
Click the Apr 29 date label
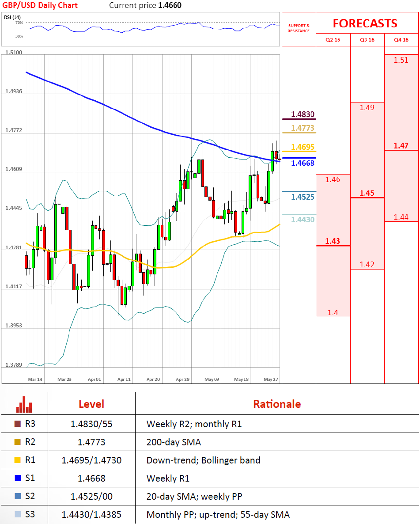pyautogui.click(x=182, y=379)
